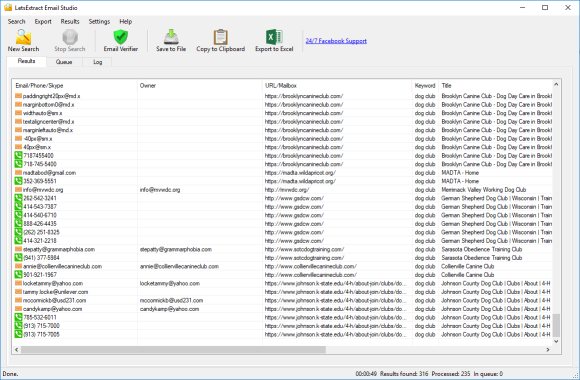
Task: Click the phone icon beside 7187455400
Action: [18, 155]
